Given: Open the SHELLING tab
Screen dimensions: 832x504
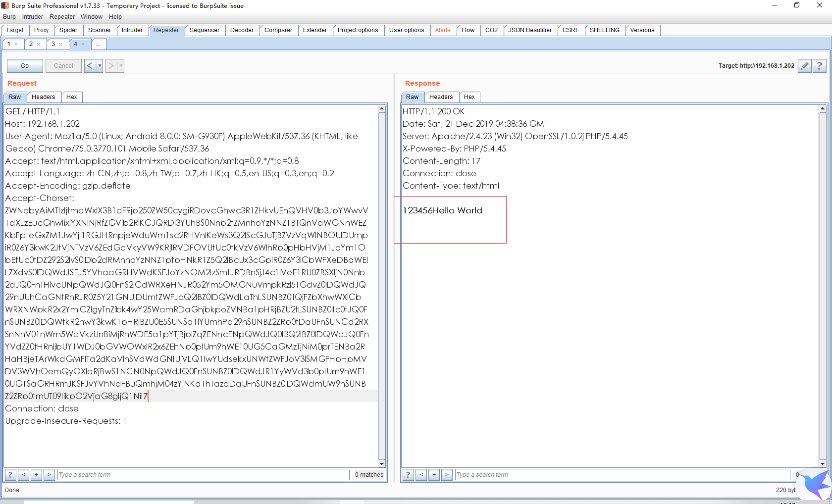Looking at the screenshot, I should tap(605, 30).
